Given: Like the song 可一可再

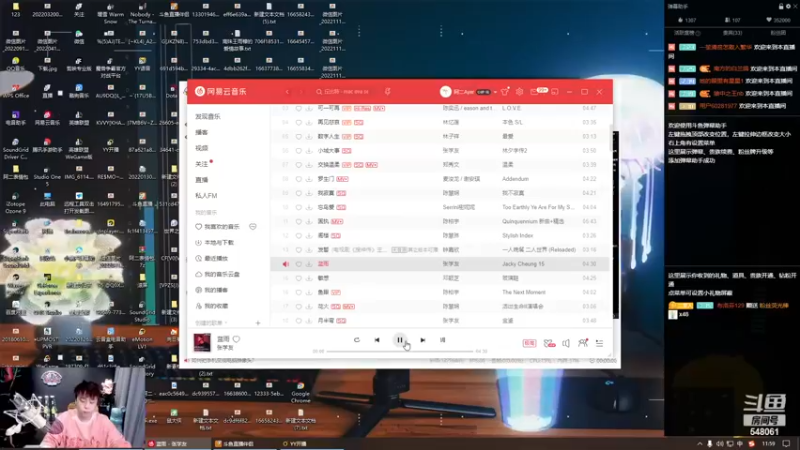Looking at the screenshot, I should pos(298,108).
